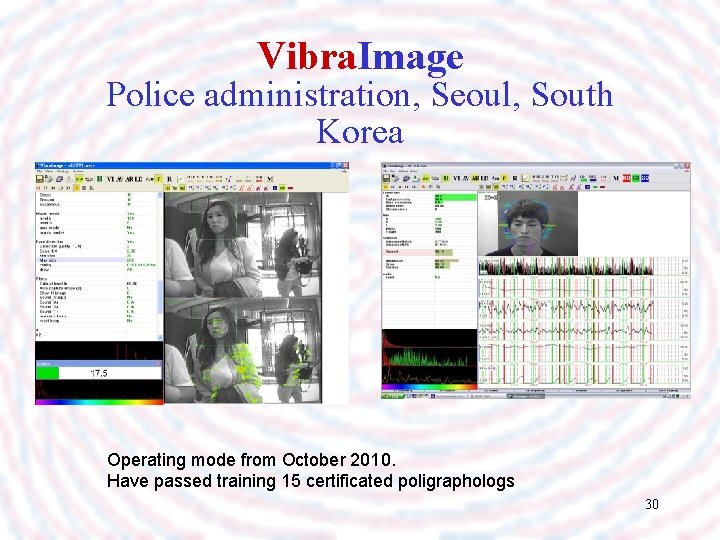The width and height of the screenshot is (720, 540).
Task: Click the blue square button at right toolbar end
Action: tap(645, 178)
